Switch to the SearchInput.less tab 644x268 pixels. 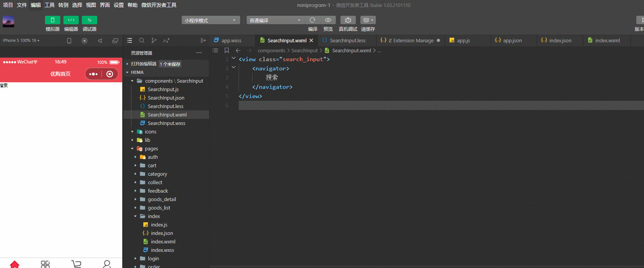[x=347, y=40]
